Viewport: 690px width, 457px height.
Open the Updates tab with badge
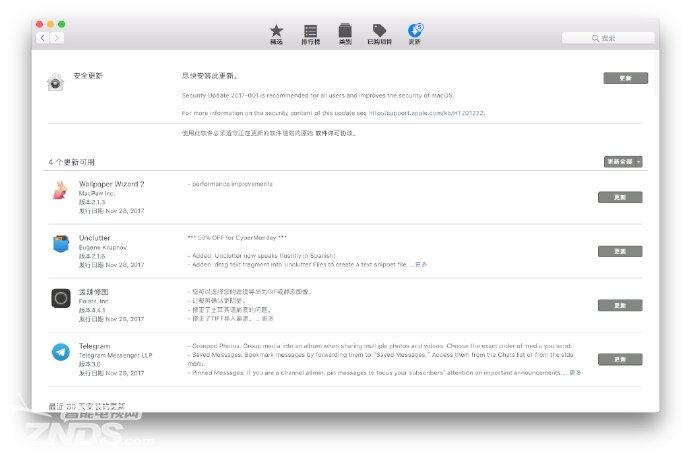(415, 34)
